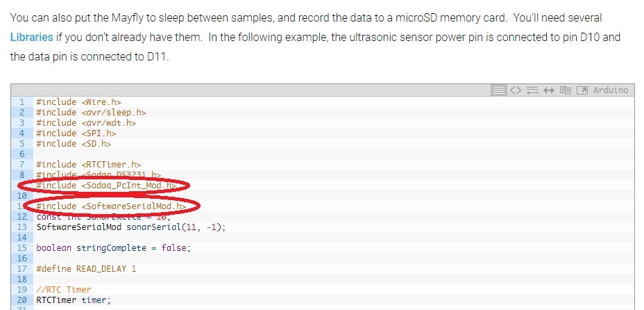Click the #include <SPI.h> line
The height and width of the screenshot is (310, 644).
coord(76,133)
